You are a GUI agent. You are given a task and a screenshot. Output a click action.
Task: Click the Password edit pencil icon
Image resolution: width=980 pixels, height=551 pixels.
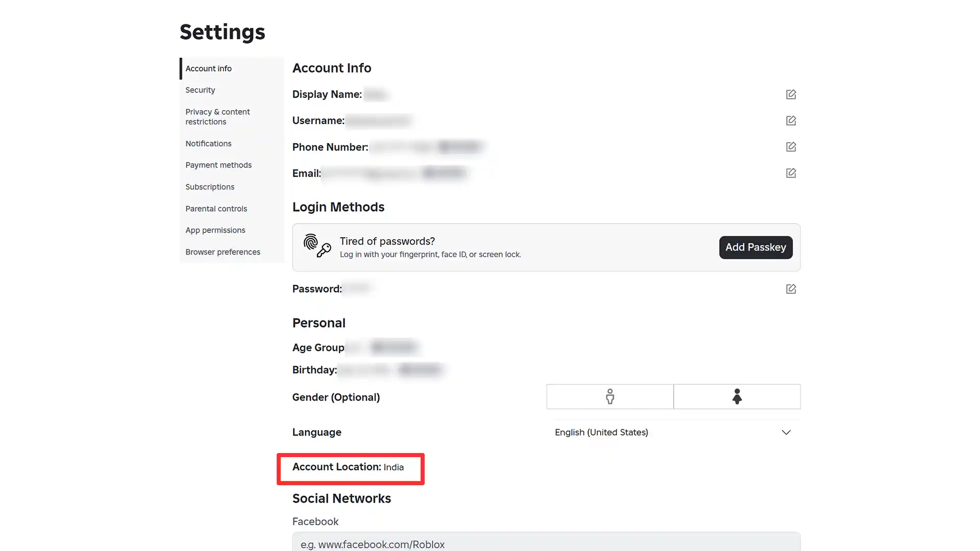coord(791,289)
